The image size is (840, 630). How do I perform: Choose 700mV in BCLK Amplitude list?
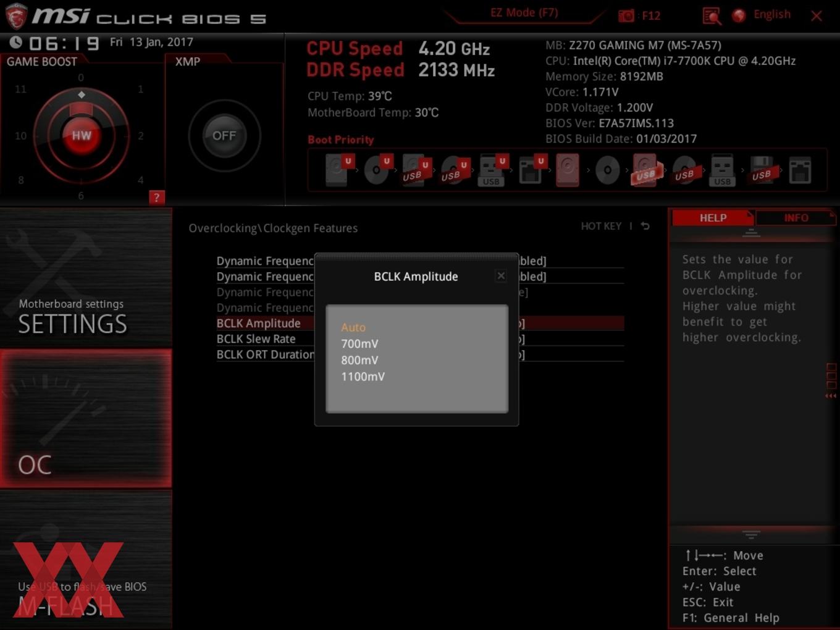(x=359, y=344)
